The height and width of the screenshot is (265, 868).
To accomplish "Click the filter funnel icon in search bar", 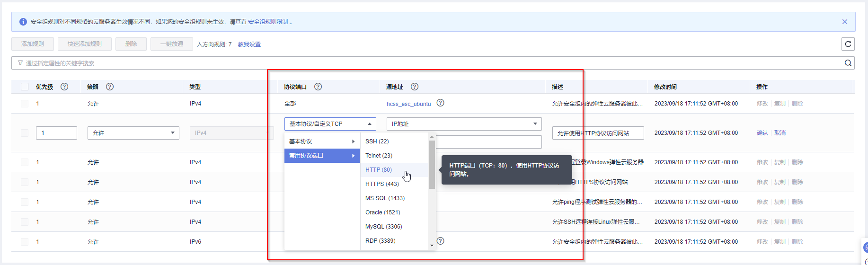I will [20, 63].
